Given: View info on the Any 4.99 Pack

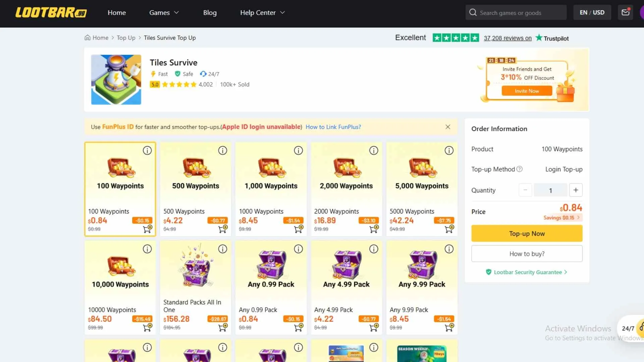Looking at the screenshot, I should 374,249.
